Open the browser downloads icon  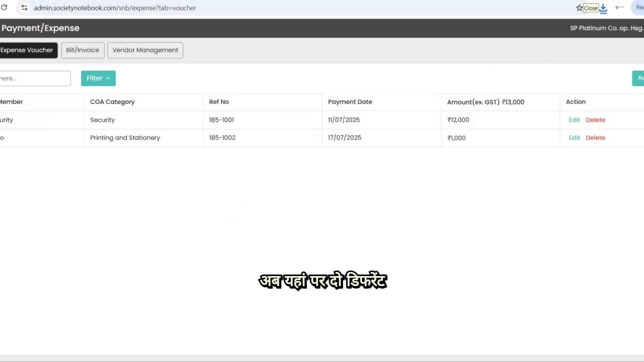pyautogui.click(x=603, y=8)
